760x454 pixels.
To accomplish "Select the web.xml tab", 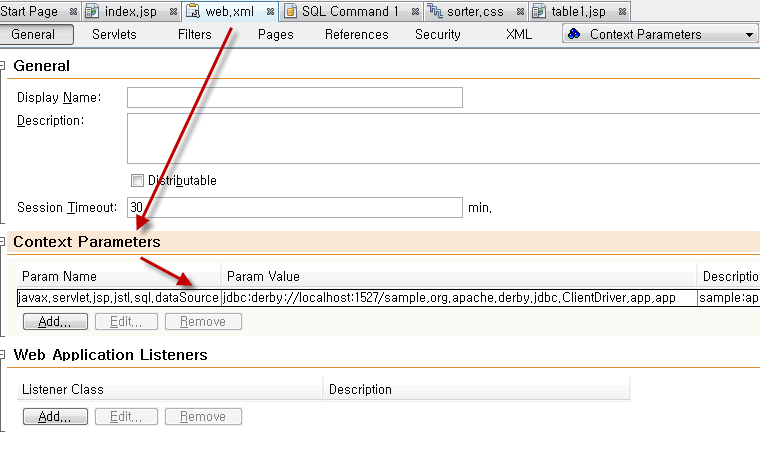I will coord(229,11).
